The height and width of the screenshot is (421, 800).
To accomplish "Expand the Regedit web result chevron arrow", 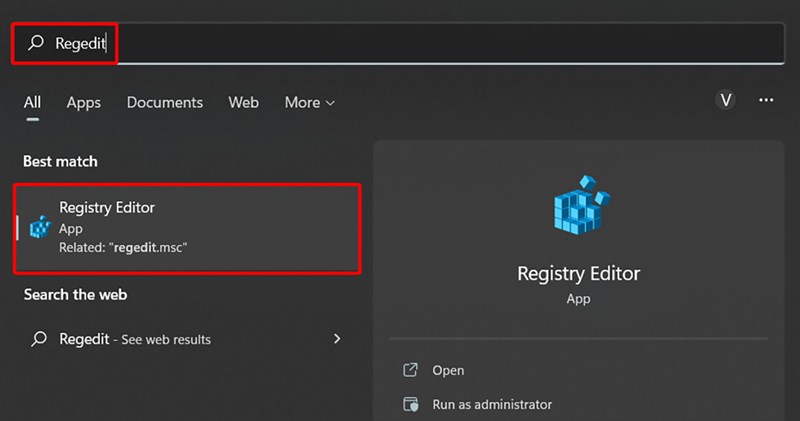I will click(x=337, y=339).
